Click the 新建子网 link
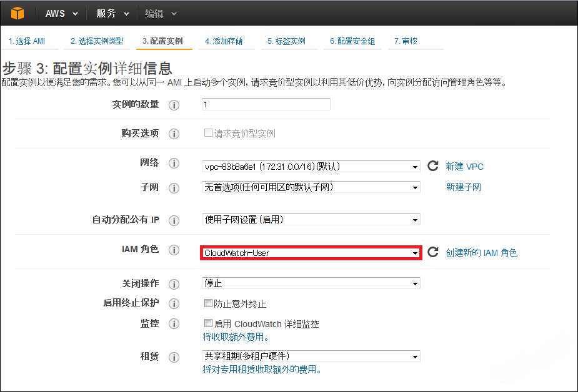 pyautogui.click(x=463, y=187)
